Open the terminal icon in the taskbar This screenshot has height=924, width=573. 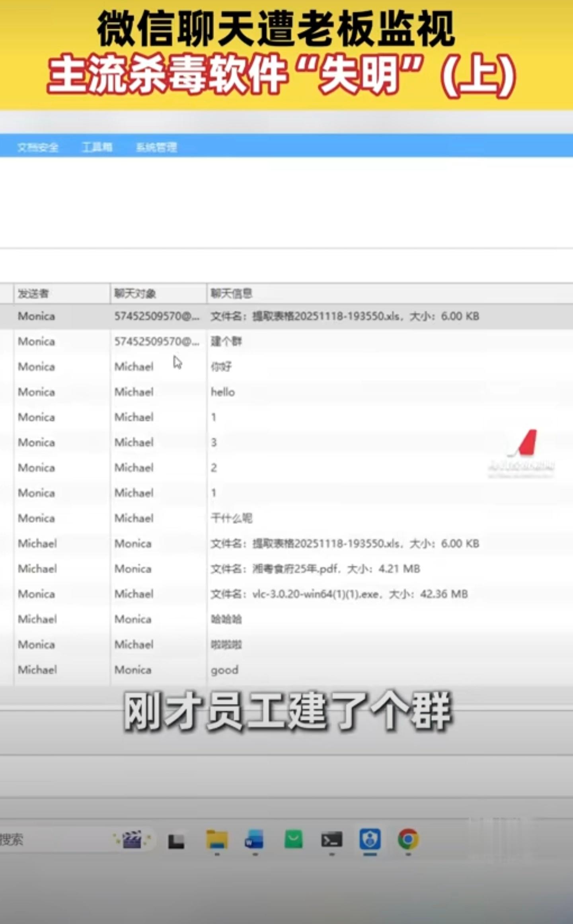tap(331, 840)
